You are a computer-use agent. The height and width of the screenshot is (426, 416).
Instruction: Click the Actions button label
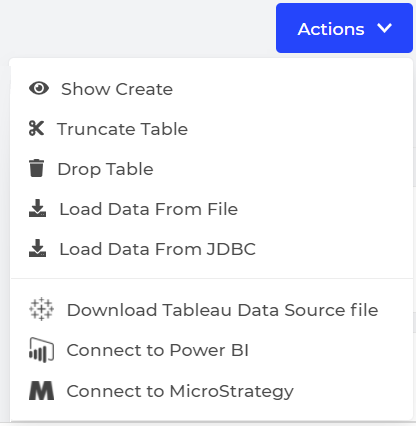pos(331,29)
